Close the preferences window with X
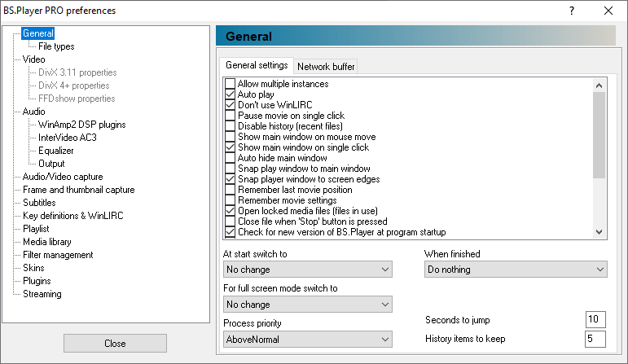 (x=608, y=11)
